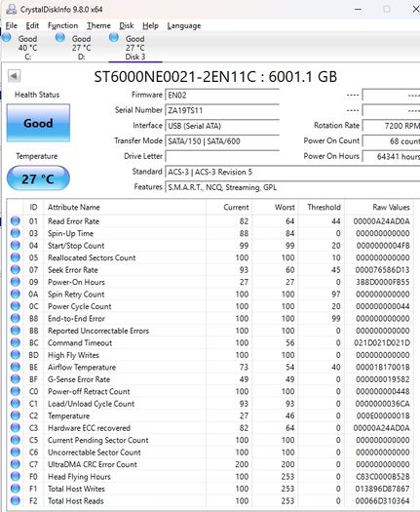Click the Transfer Mode field
The image size is (420, 512).
point(222,141)
